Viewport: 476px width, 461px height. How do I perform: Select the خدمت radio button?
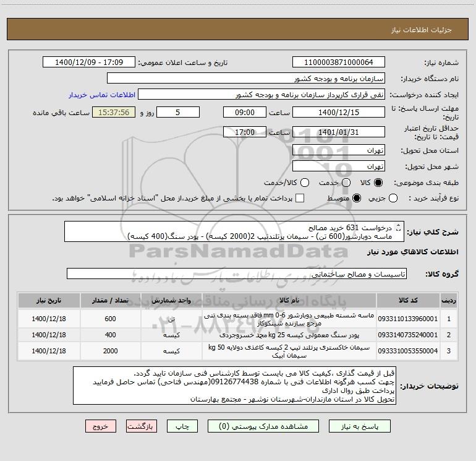[x=346, y=183]
